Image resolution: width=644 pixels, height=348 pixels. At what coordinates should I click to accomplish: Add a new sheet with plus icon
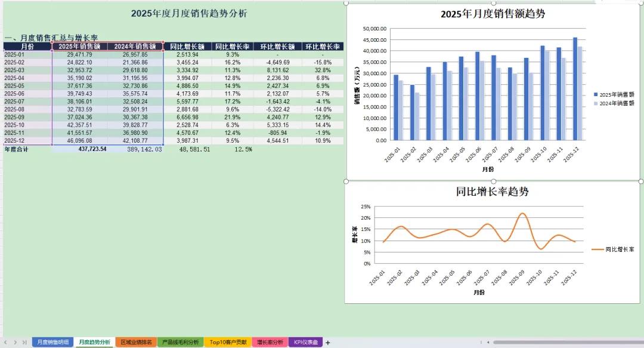click(328, 342)
